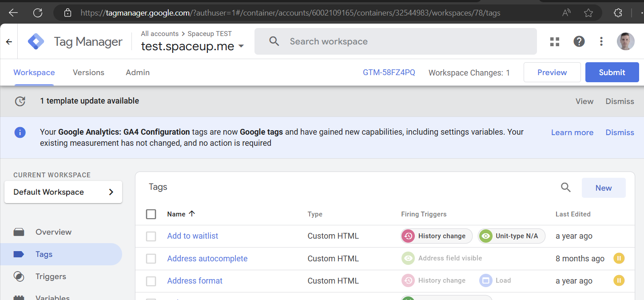This screenshot has width=644, height=300.
Task: Tick the select-all tags checkbox
Action: tap(151, 214)
